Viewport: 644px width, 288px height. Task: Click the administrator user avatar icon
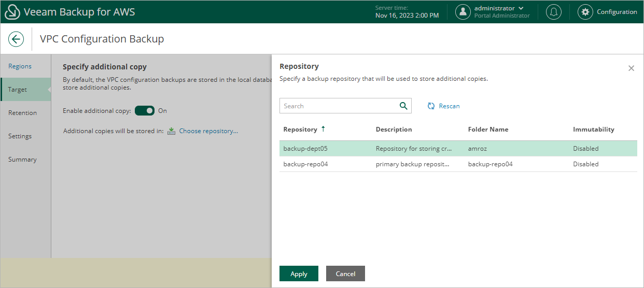pyautogui.click(x=463, y=12)
